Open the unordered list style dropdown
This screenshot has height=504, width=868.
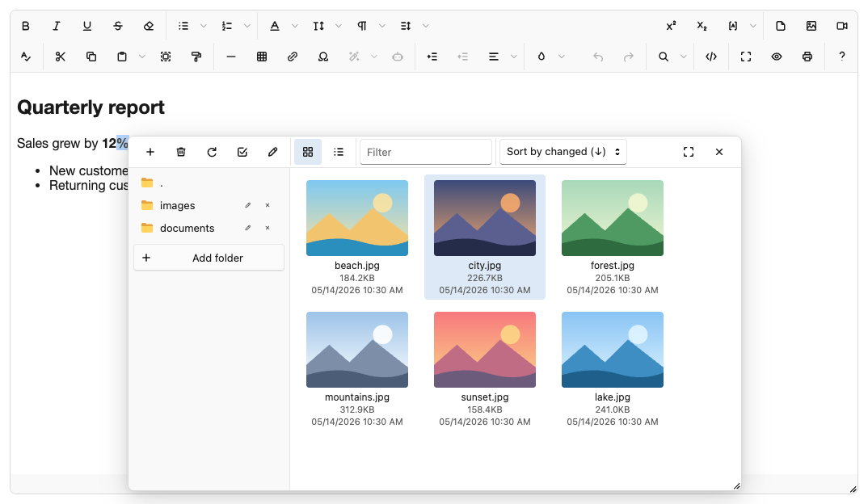[x=203, y=26]
